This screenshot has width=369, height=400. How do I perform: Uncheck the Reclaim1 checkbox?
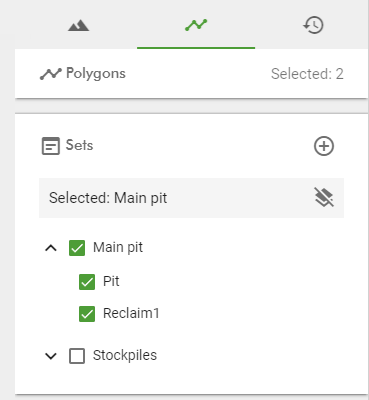[x=87, y=314]
